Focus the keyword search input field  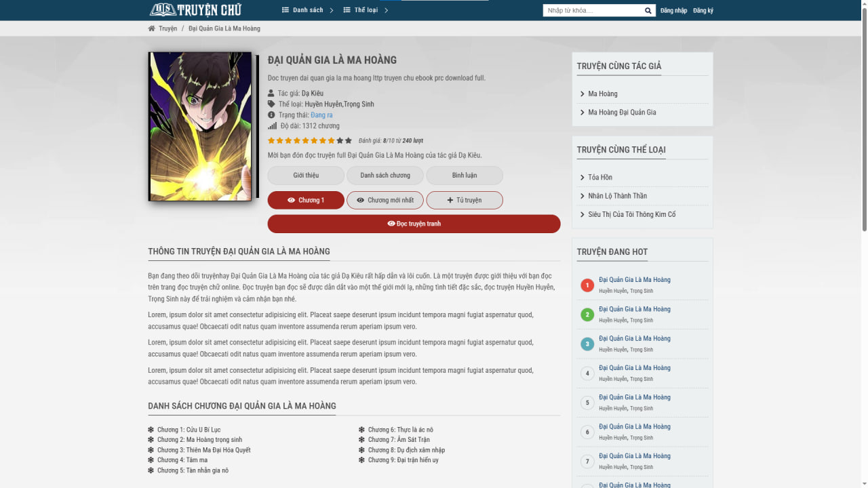(x=592, y=11)
